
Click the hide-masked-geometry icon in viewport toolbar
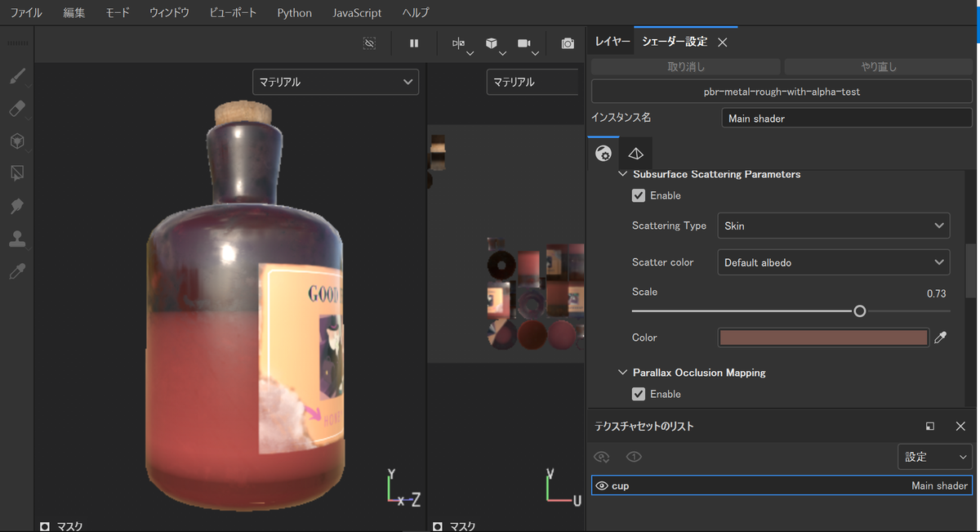tap(370, 43)
